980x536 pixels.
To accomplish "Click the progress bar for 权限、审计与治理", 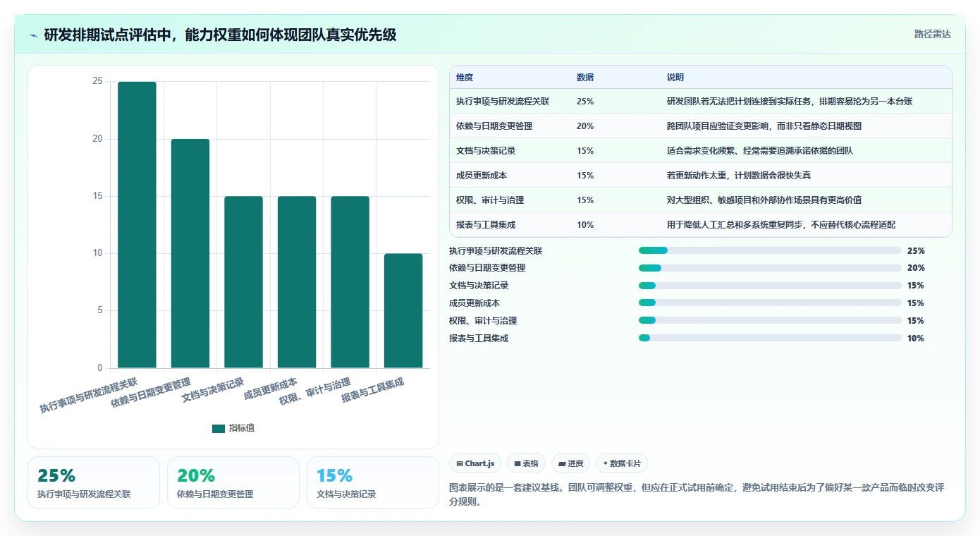I will 770,321.
